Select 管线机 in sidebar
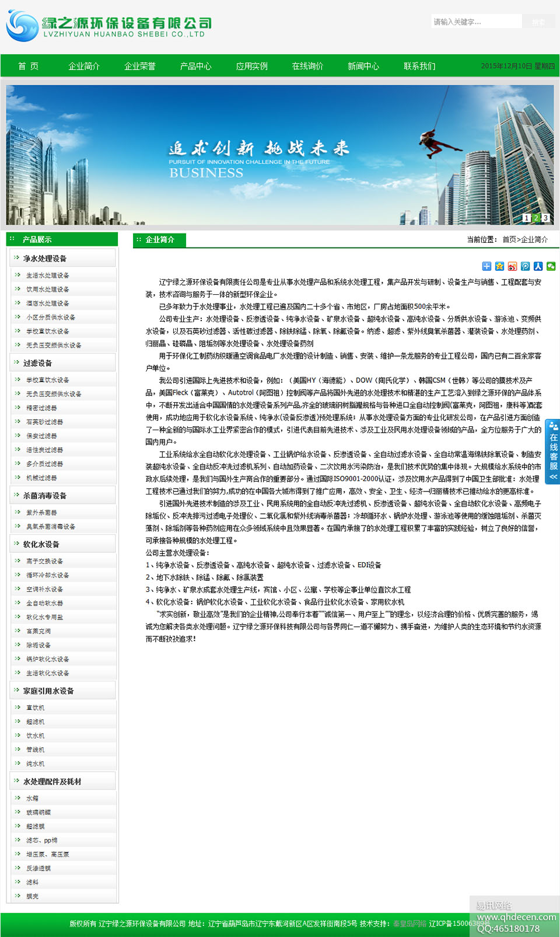The image size is (560, 937). tap(36, 750)
